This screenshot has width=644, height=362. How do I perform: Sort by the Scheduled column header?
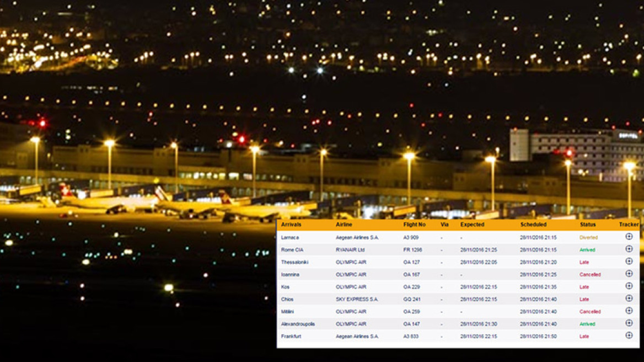click(x=533, y=225)
